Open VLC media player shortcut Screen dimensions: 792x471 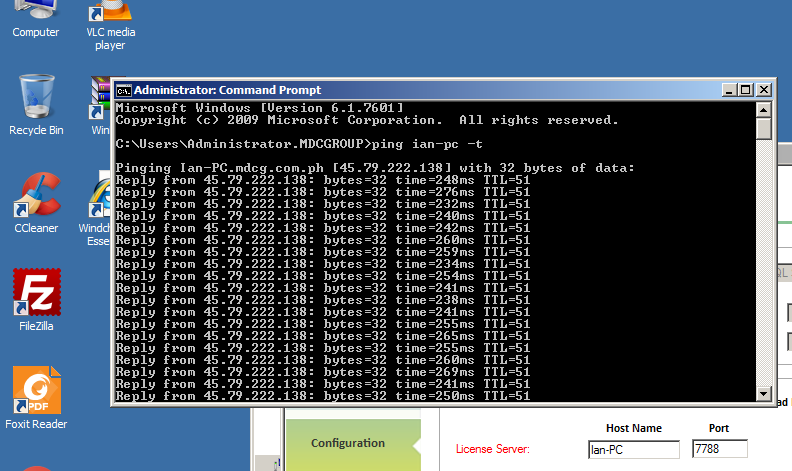[110, 24]
